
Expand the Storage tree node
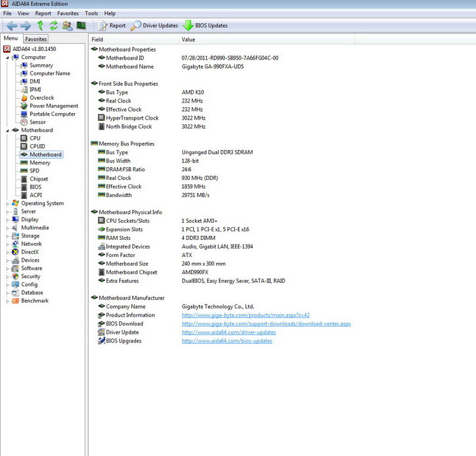pyautogui.click(x=7, y=237)
